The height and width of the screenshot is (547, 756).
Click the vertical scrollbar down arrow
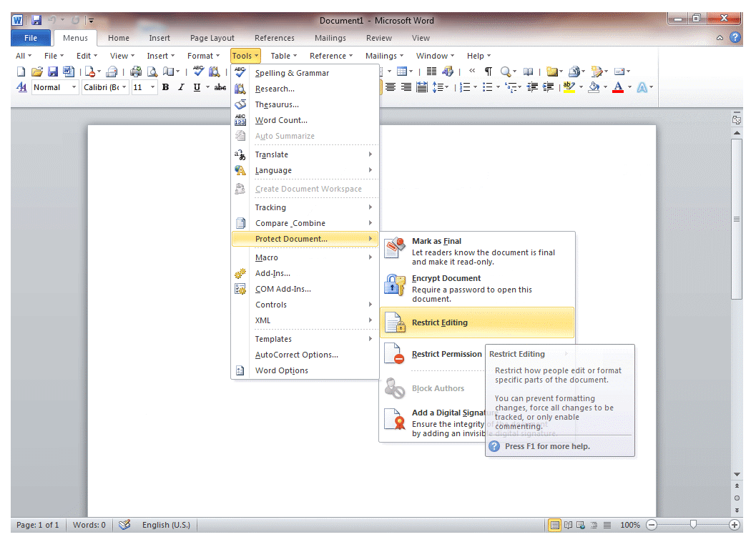click(737, 475)
